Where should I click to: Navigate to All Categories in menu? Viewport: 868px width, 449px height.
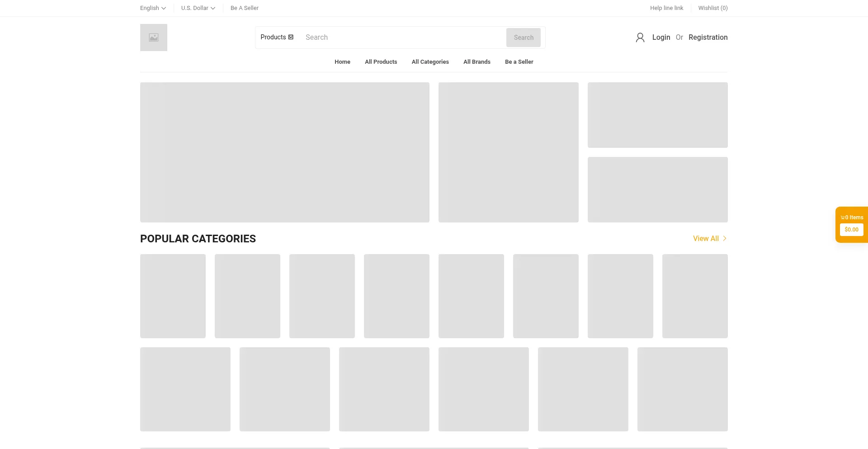[430, 62]
